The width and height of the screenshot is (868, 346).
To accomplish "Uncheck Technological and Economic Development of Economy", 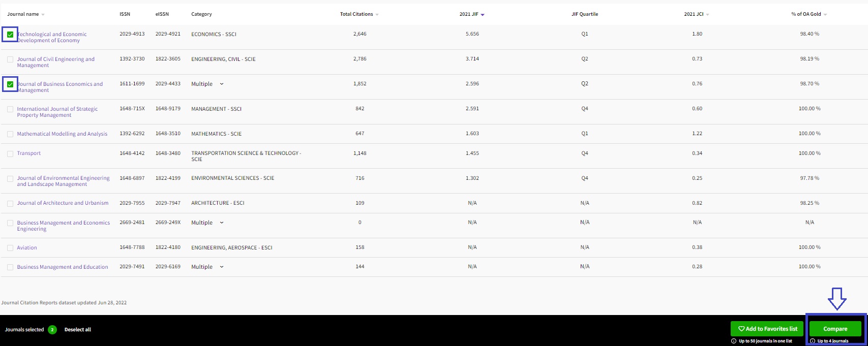I will pos(10,35).
